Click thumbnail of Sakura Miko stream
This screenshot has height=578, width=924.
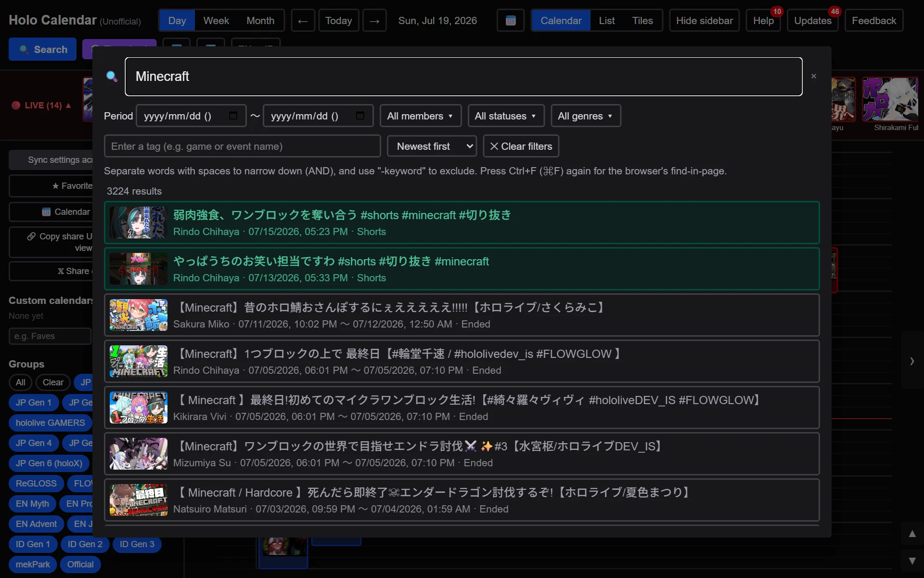(x=139, y=315)
